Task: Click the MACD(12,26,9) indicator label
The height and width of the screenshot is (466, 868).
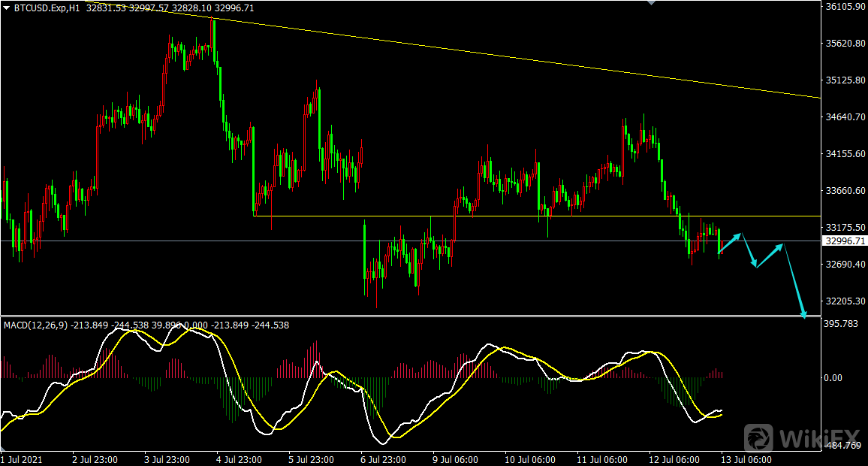Action: point(35,325)
